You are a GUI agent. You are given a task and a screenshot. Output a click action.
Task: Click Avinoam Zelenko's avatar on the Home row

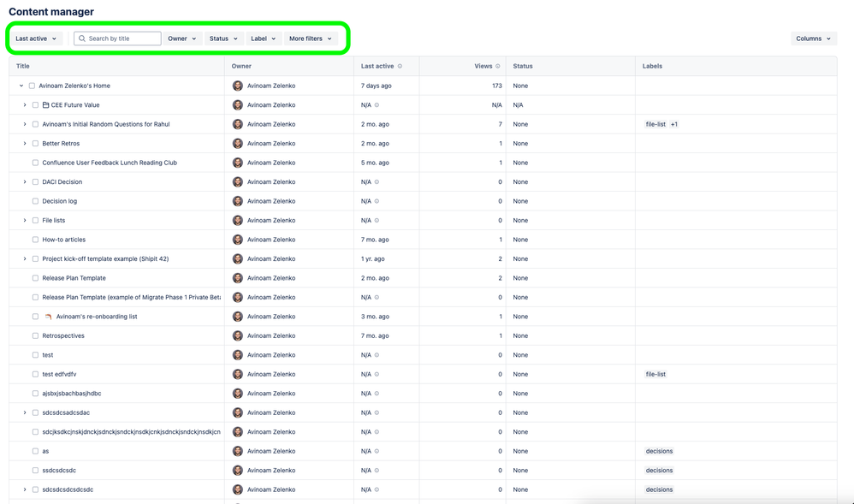237,86
